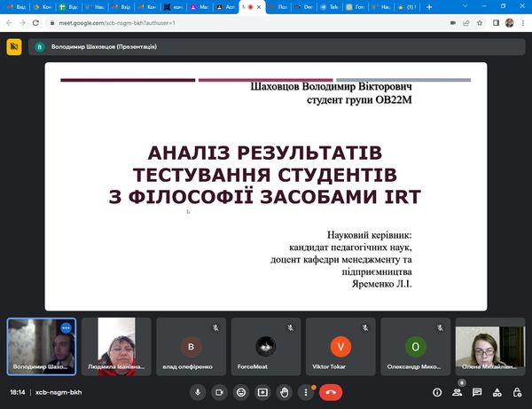This screenshot has height=409, width=532.
Task: Open the emoji reactions panel
Action: click(240, 391)
